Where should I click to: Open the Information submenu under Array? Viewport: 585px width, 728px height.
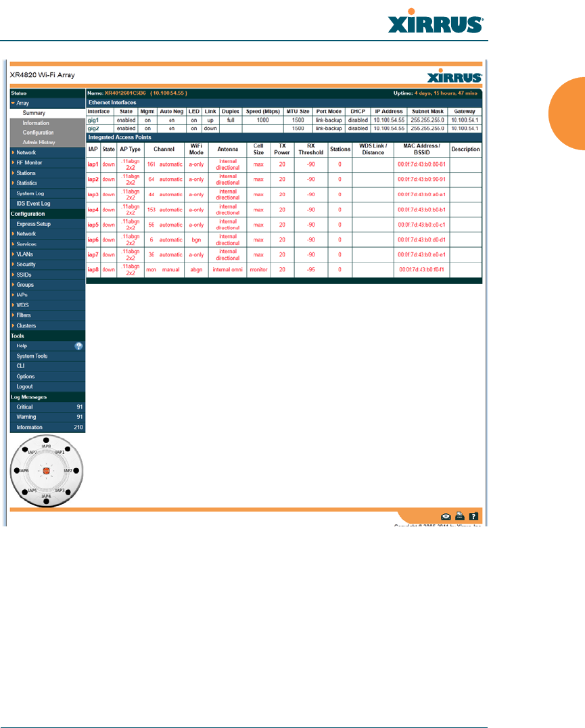(x=36, y=123)
